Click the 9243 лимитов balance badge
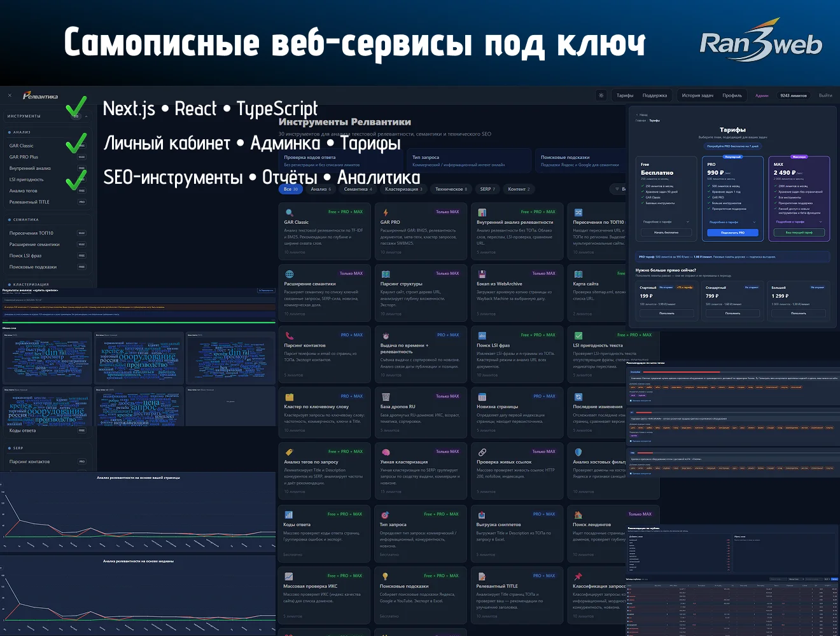Viewport: 840px width, 636px height. [794, 95]
